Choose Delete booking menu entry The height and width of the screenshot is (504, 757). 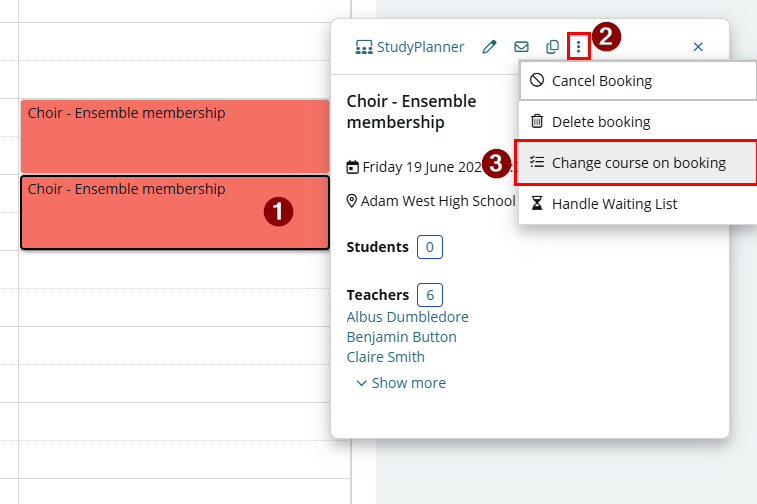tap(638, 122)
